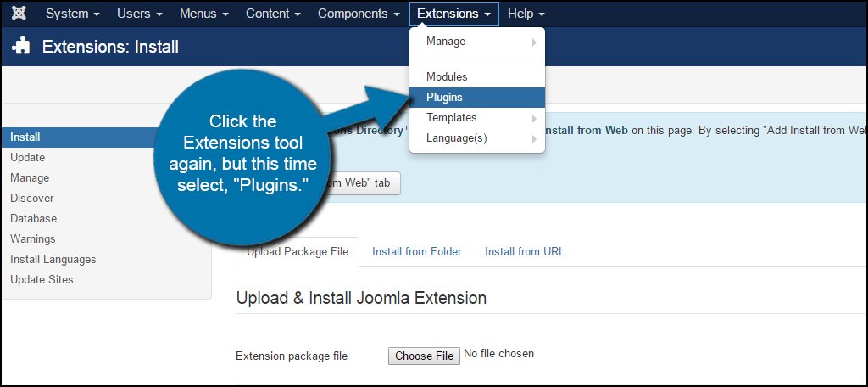The height and width of the screenshot is (387, 868).
Task: Switch to Install from URL tab
Action: pos(525,252)
